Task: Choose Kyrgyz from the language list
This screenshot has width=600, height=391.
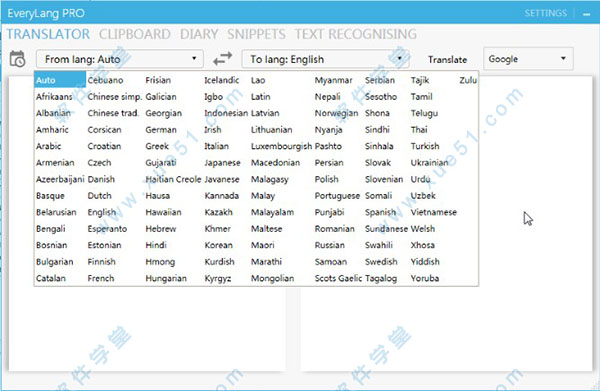Action: pos(218,278)
